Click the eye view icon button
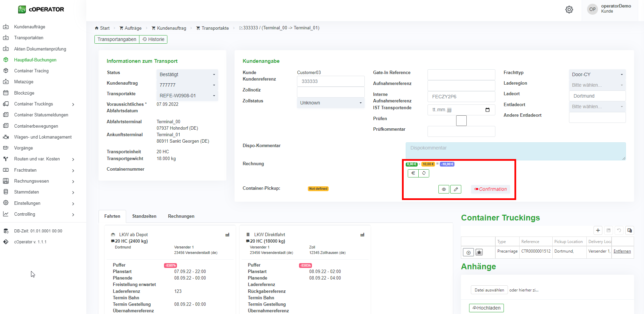The width and height of the screenshot is (644, 314). click(x=444, y=189)
